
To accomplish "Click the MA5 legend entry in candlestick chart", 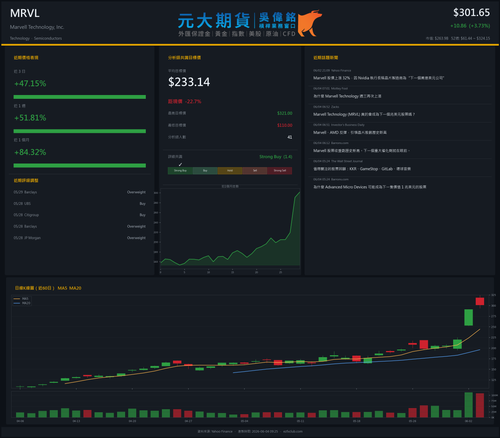I will tap(22, 299).
